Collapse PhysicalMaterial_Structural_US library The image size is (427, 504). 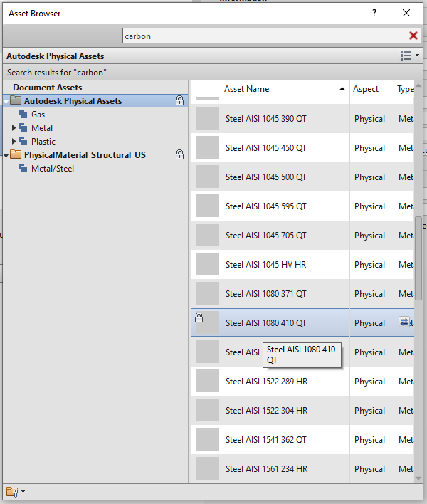click(6, 155)
